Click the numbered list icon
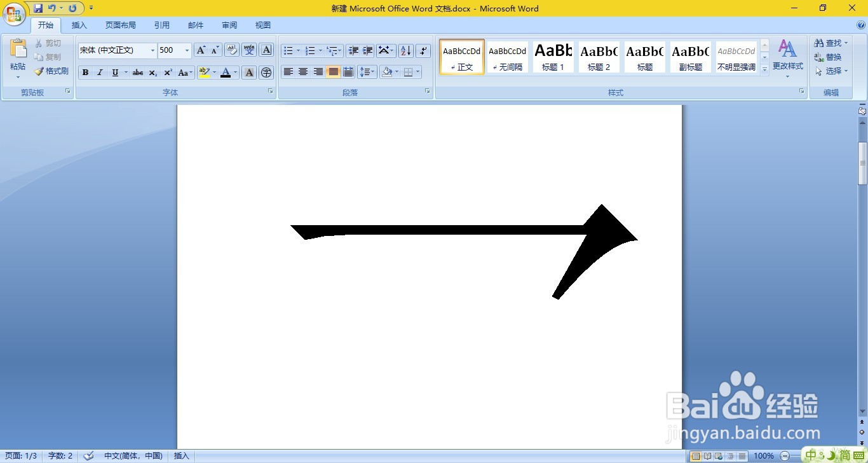Screen dimensions: 868x463 (310, 50)
